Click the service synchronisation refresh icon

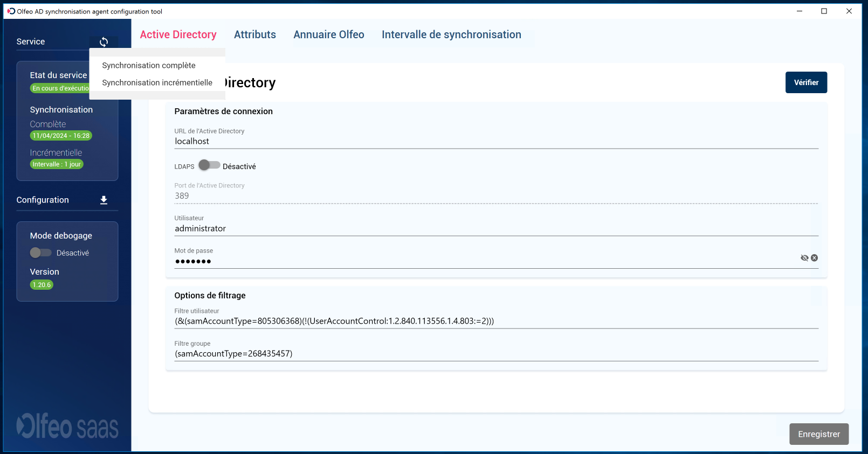point(104,42)
